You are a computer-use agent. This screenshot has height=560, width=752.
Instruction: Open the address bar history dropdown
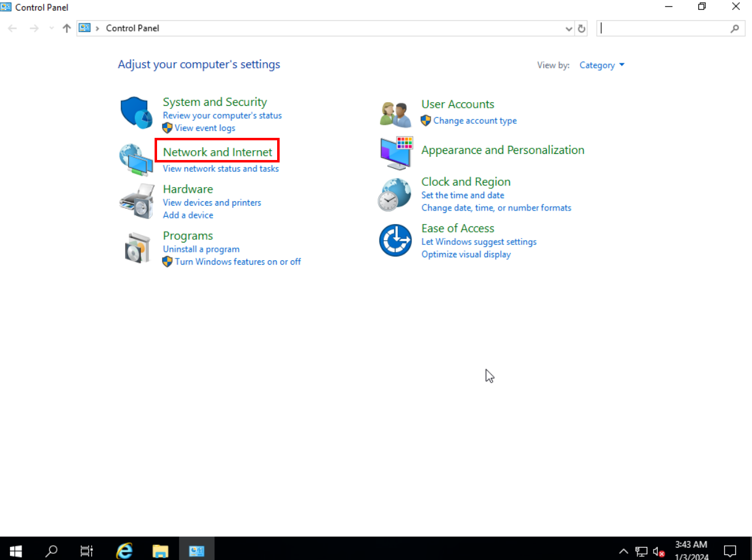568,28
